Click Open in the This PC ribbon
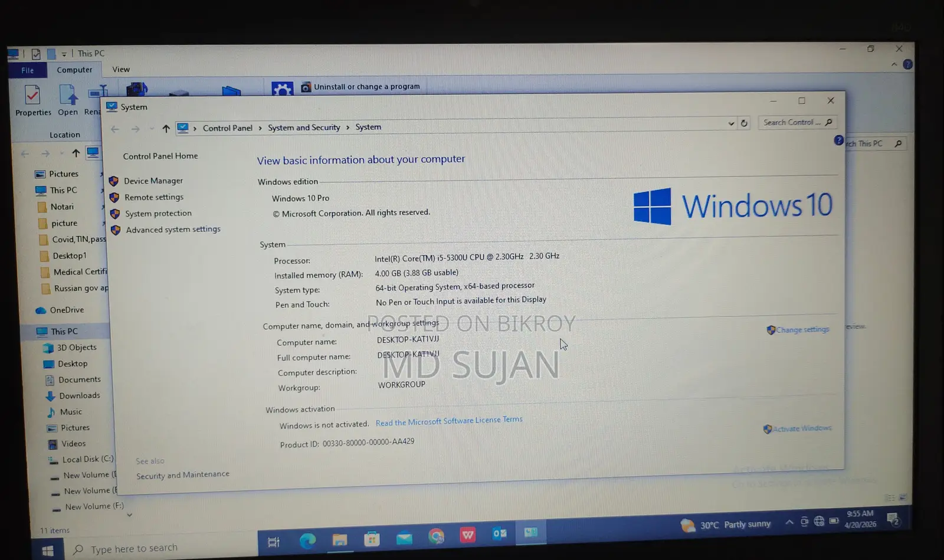 [x=68, y=100]
